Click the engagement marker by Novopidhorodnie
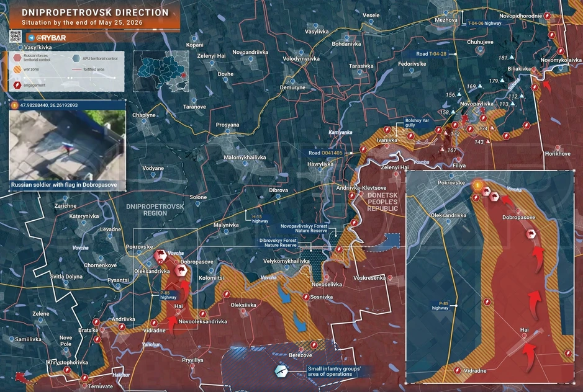This screenshot has height=392, width=583. [548, 16]
